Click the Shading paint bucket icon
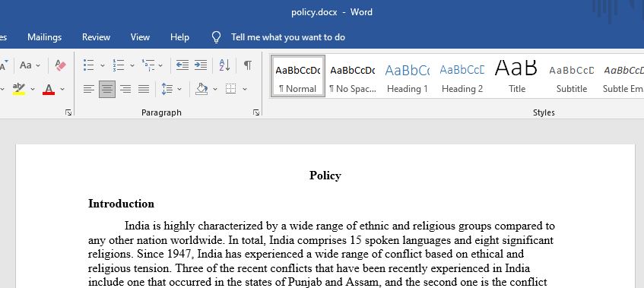 point(201,89)
